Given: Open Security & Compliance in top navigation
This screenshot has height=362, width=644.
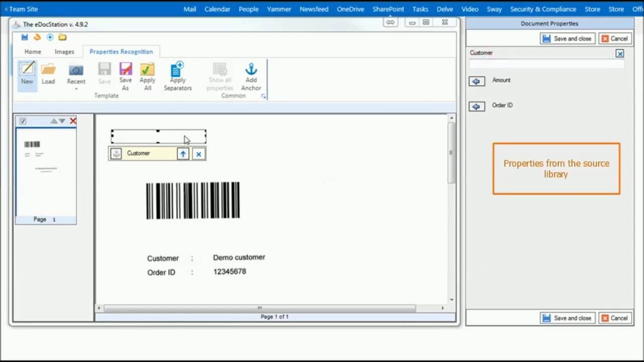Looking at the screenshot, I should tap(543, 9).
